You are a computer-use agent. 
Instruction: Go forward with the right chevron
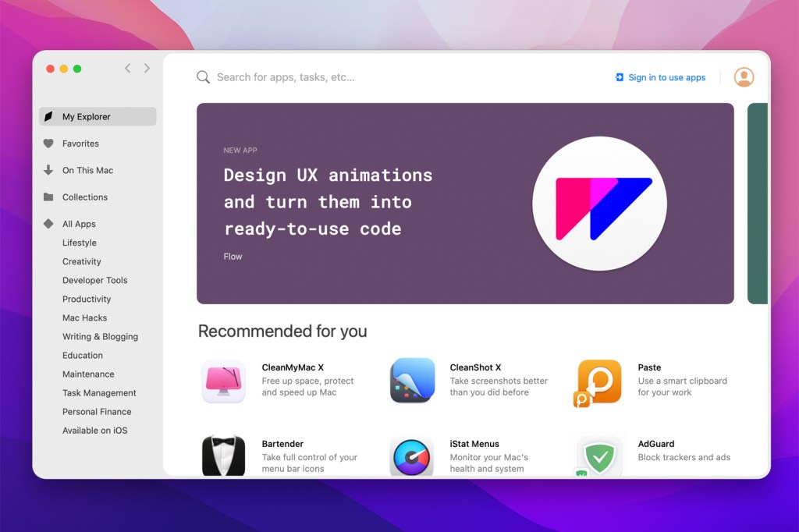click(x=147, y=69)
